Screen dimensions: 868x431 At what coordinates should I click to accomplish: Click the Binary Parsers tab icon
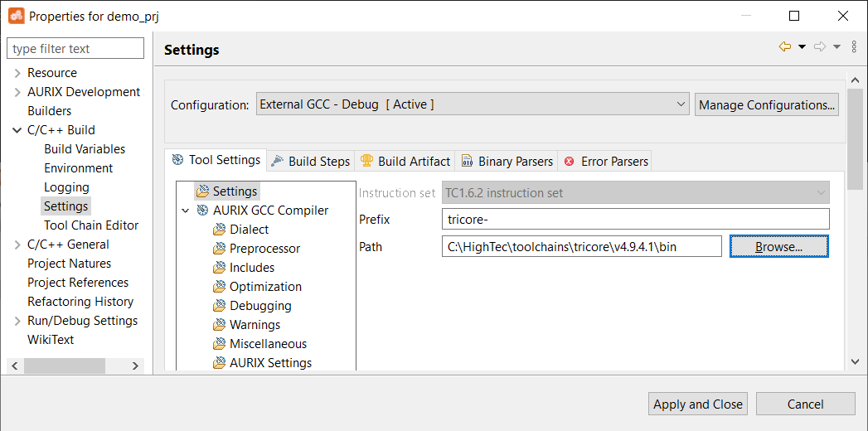pos(467,161)
